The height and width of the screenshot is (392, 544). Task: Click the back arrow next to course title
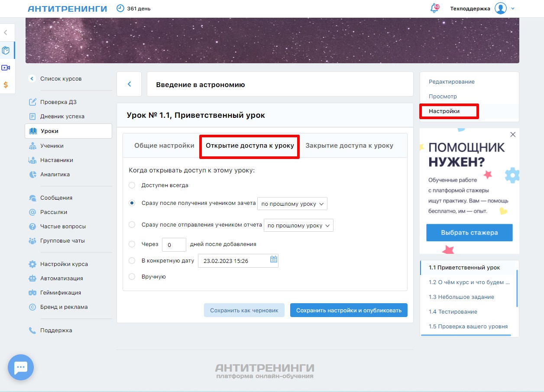129,84
